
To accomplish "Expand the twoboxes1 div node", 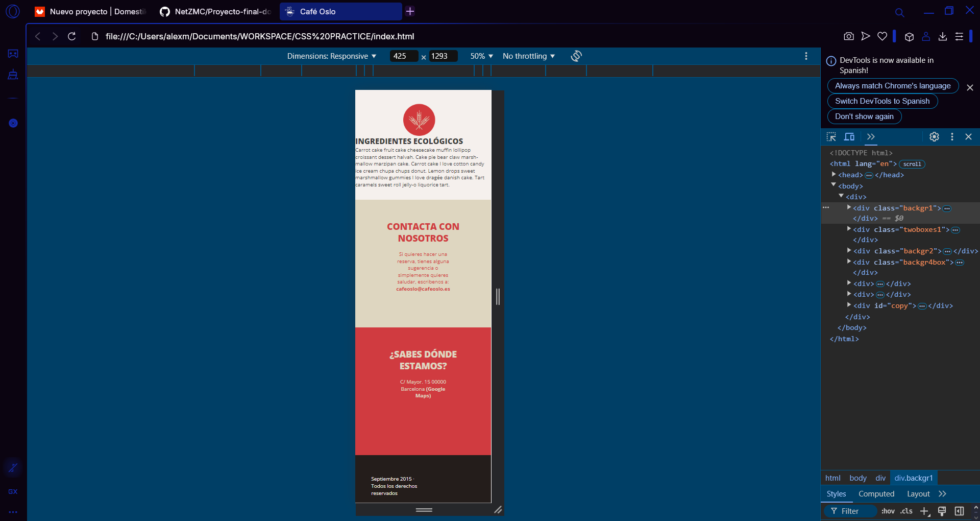I will [849, 229].
